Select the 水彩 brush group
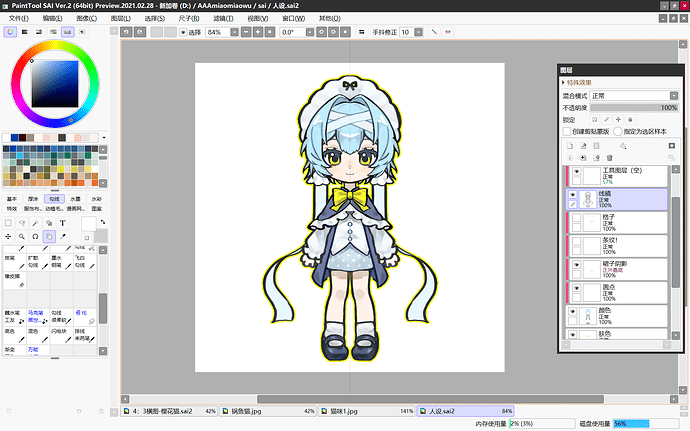 [x=96, y=199]
